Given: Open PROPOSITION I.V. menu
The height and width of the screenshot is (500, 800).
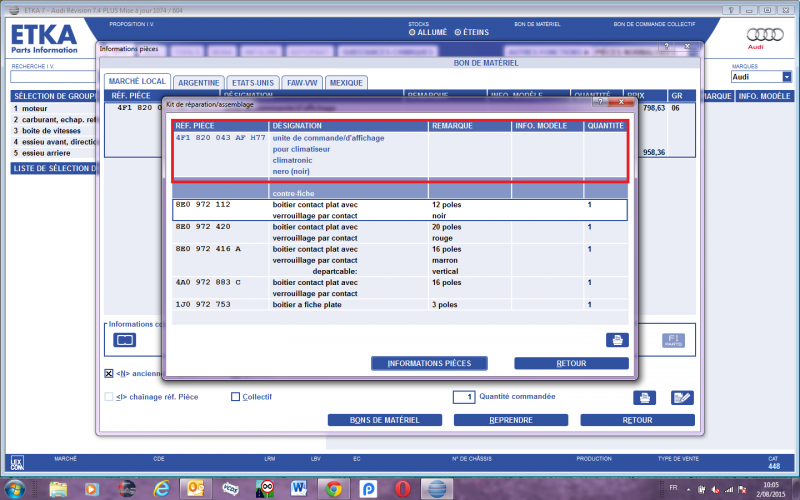Looking at the screenshot, I should click(x=131, y=24).
